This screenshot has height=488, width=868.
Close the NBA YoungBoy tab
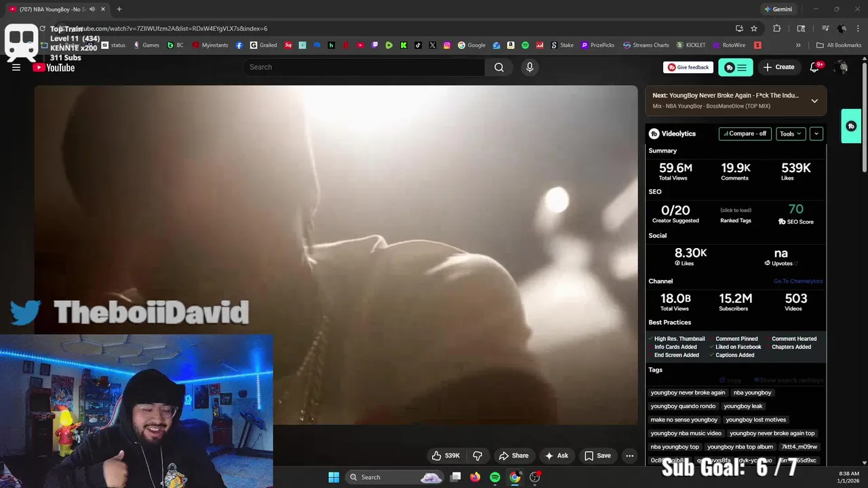tap(103, 9)
